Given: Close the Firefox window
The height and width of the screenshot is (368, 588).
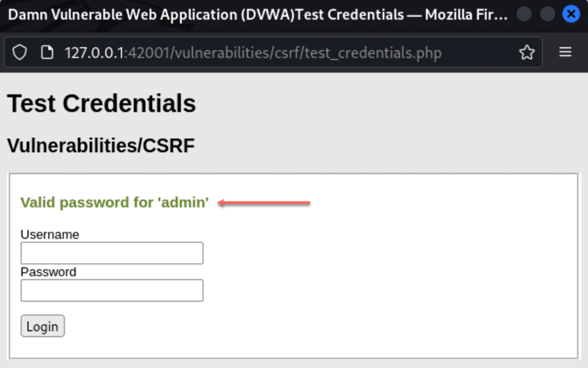Looking at the screenshot, I should (571, 15).
